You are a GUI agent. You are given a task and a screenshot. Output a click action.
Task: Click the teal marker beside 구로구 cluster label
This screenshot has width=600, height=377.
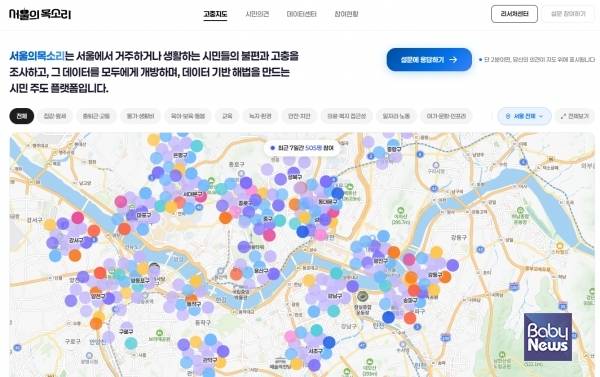pos(131,343)
